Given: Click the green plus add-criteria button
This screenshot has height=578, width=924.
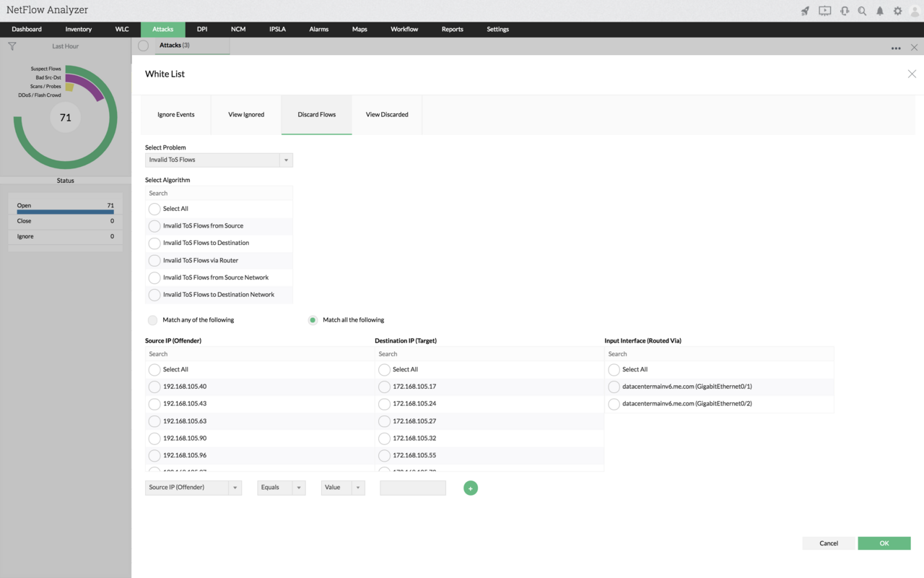Looking at the screenshot, I should pyautogui.click(x=471, y=488).
